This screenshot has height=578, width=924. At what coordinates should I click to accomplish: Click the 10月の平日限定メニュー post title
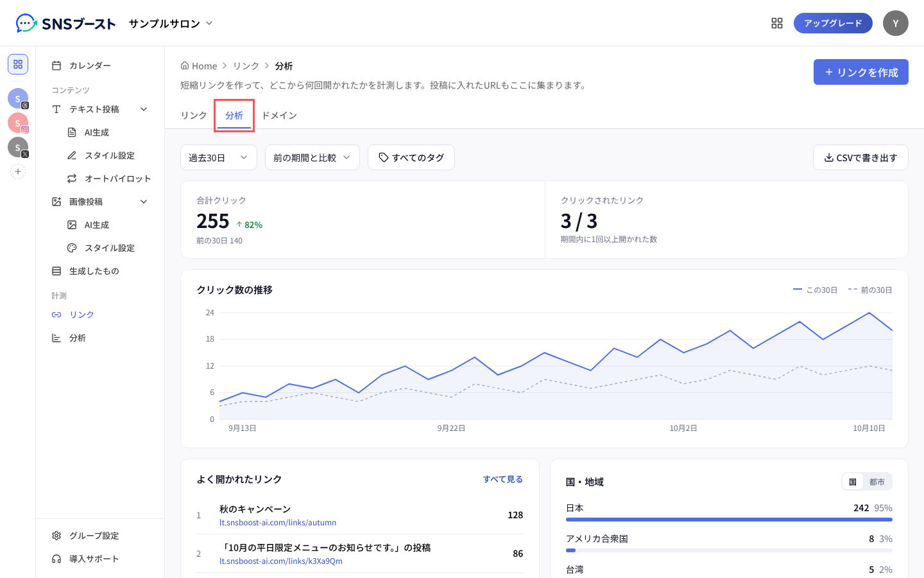click(325, 548)
